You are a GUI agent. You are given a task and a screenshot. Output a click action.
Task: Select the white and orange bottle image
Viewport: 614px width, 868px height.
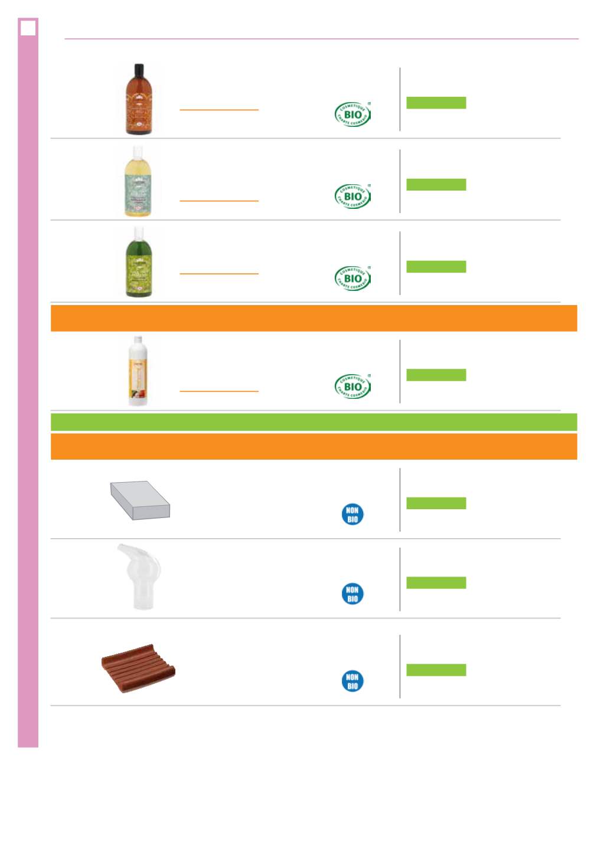(138, 371)
